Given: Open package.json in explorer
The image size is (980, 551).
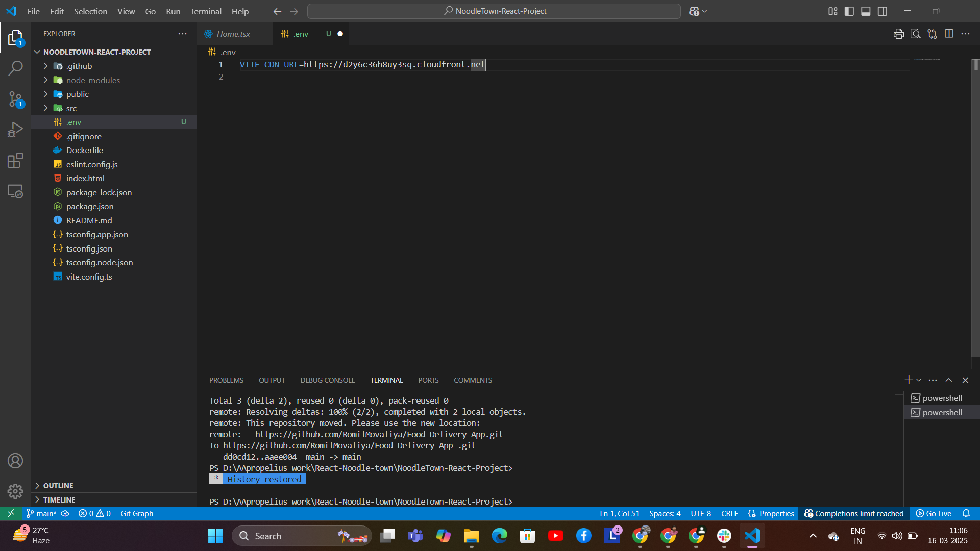Looking at the screenshot, I should 90,206.
